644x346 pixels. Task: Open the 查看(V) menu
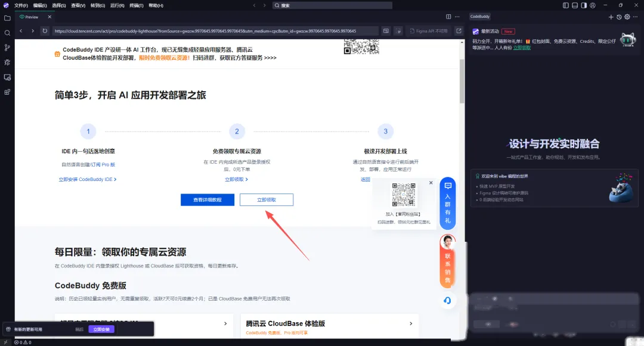78,5
